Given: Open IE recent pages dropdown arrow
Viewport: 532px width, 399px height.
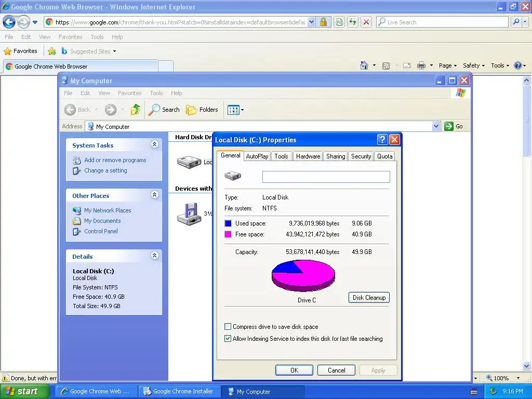Looking at the screenshot, I should (35, 22).
